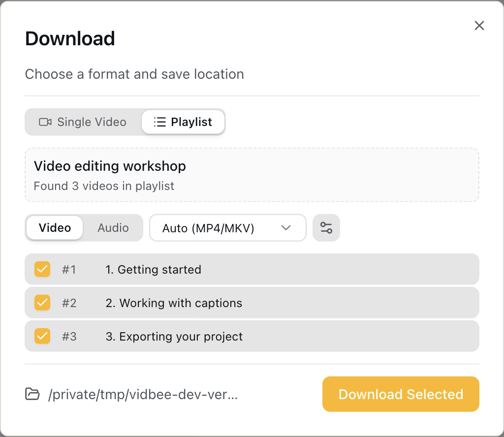This screenshot has height=437, width=504.
Task: Click the 'Video editing workshop' playlist title
Action: click(x=110, y=166)
